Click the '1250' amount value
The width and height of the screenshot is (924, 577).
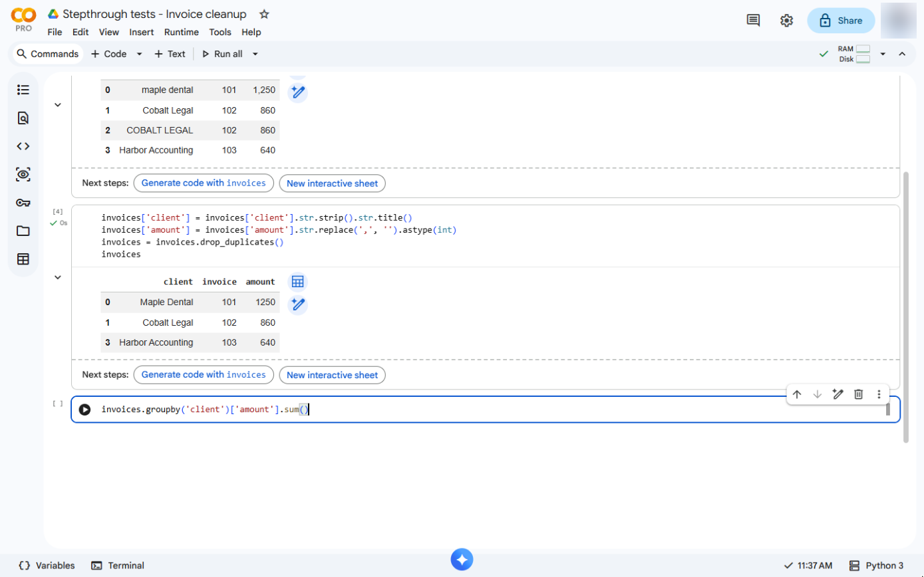[x=264, y=302]
